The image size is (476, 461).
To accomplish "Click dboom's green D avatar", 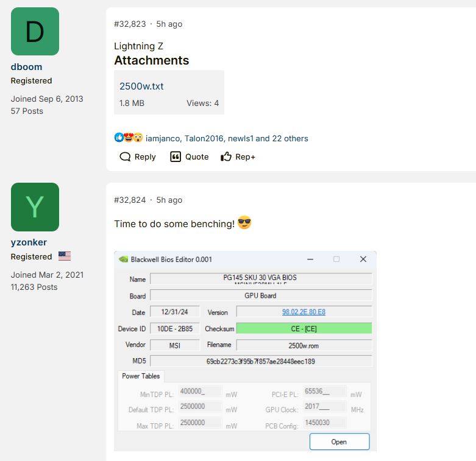I will [x=35, y=32].
